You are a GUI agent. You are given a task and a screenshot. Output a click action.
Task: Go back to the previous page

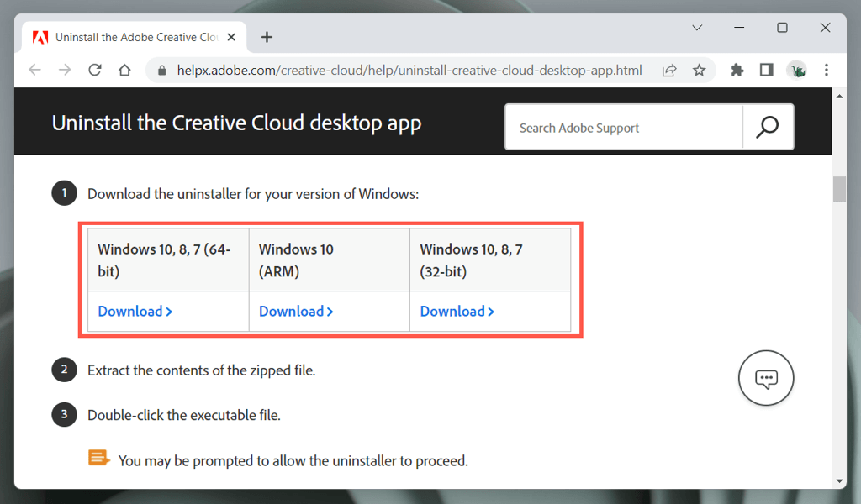pyautogui.click(x=35, y=71)
